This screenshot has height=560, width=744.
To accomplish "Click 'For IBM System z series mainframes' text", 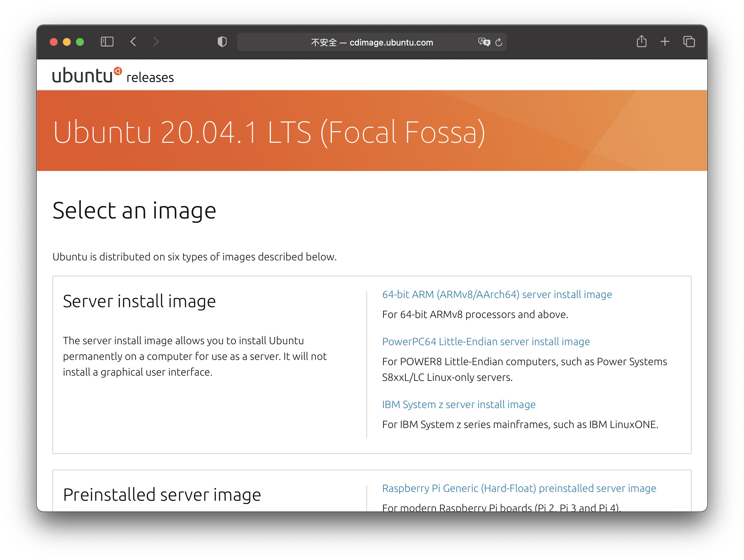I will 520,424.
